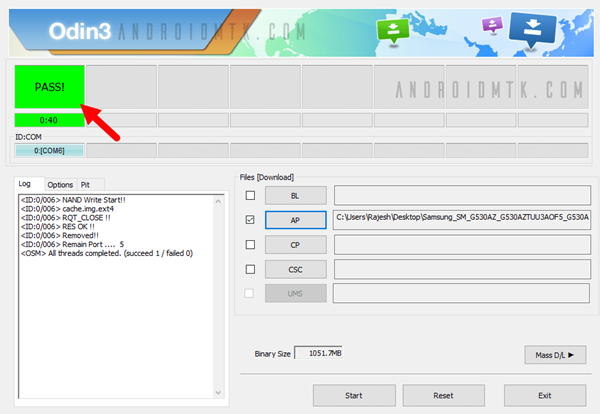Uncheck the AP file checkbox

coord(250,220)
